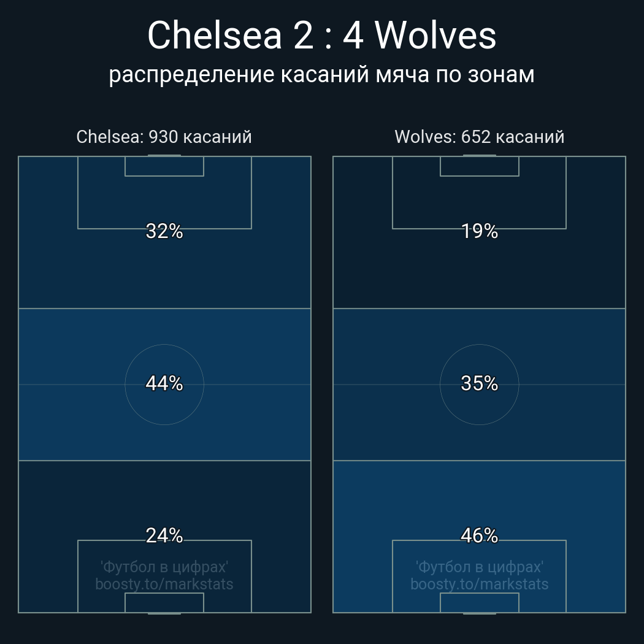Open boosty.to/markstats link on Chelsea pitch
644x644 pixels.
click(164, 584)
